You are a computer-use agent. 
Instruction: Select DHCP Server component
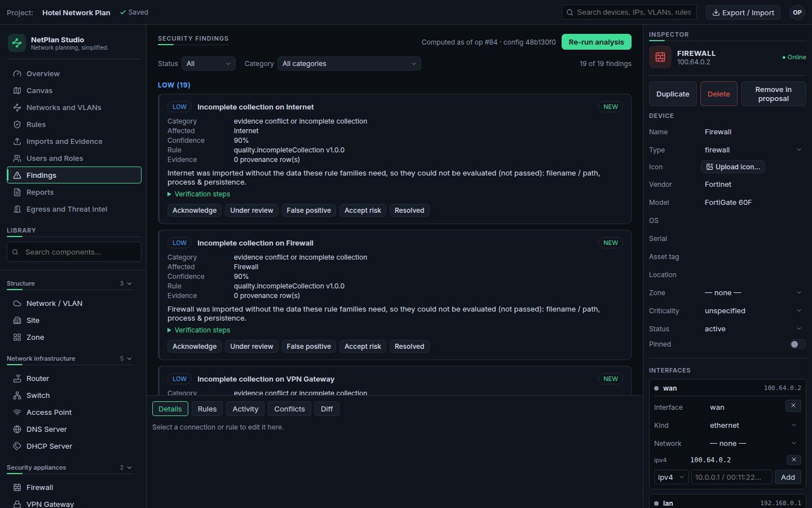70,446
